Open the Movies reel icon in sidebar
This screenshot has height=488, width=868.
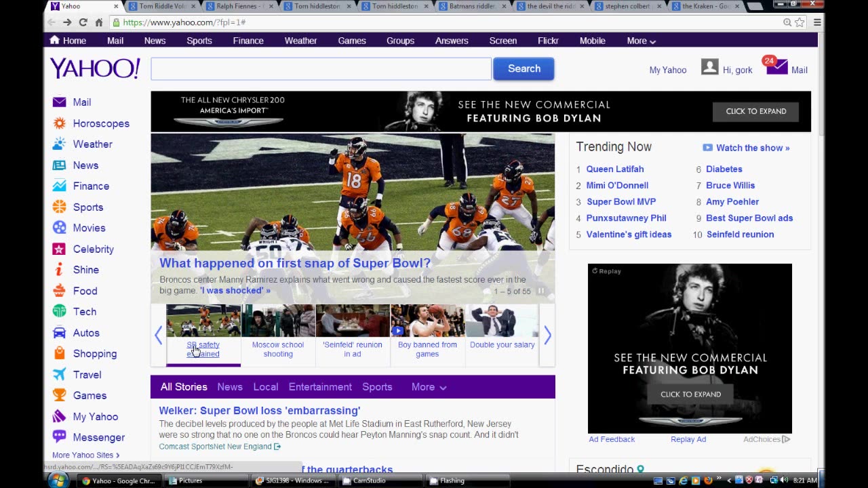(x=59, y=228)
